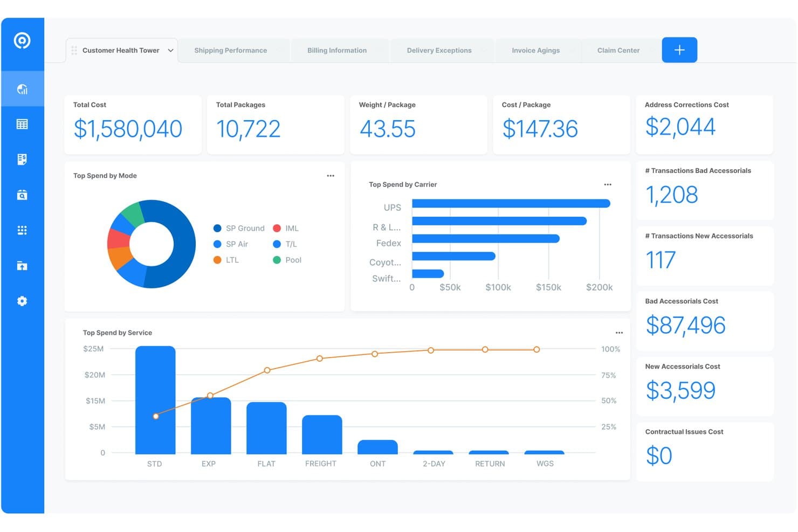Click the cumulative line point above the FLAT bar
Viewport: 798px width, 532px height.
267,370
